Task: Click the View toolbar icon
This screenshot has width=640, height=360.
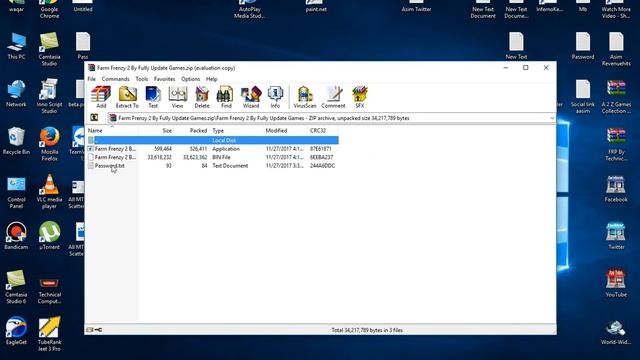Action: tap(178, 97)
